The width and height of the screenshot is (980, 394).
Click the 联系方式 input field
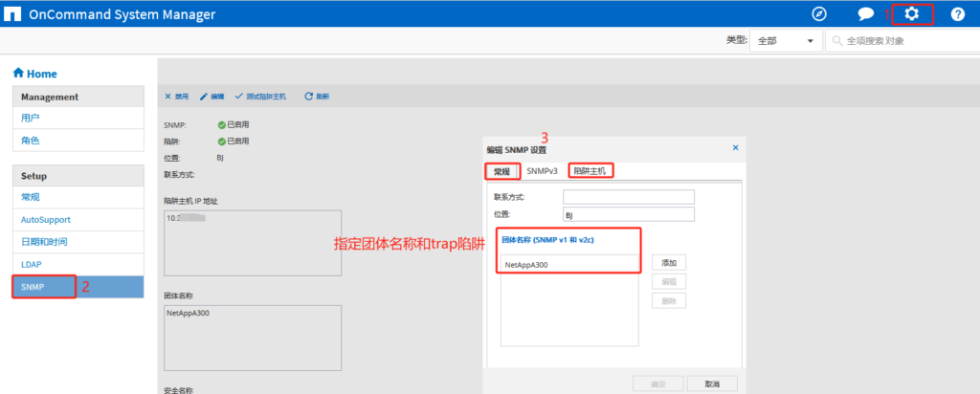pos(629,197)
